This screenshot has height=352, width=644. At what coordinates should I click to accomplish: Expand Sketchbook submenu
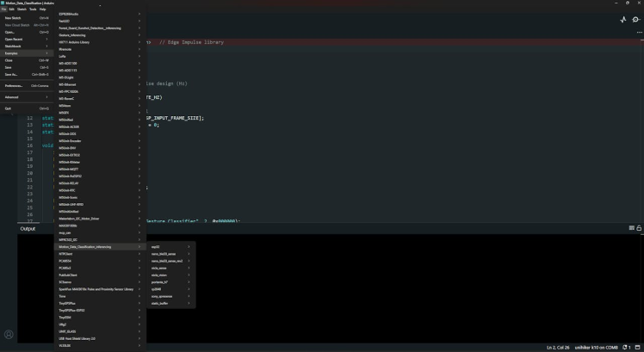27,46
